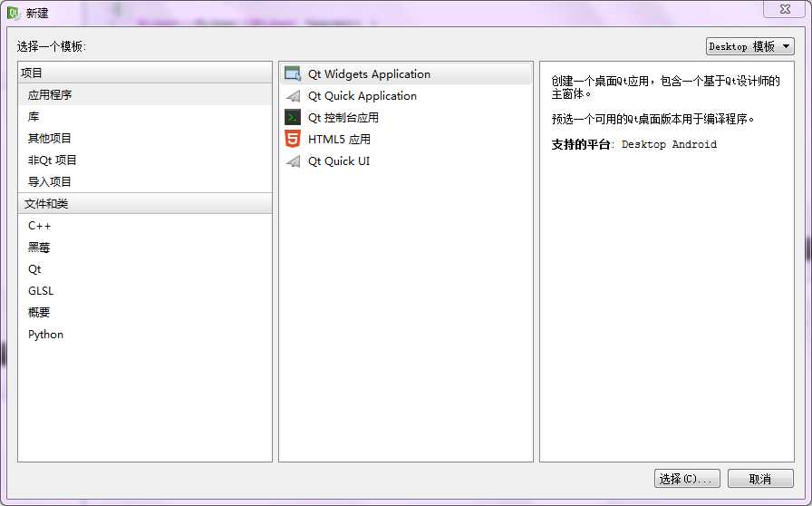Select the GLSL file category
This screenshot has height=506, width=812.
[x=144, y=291]
